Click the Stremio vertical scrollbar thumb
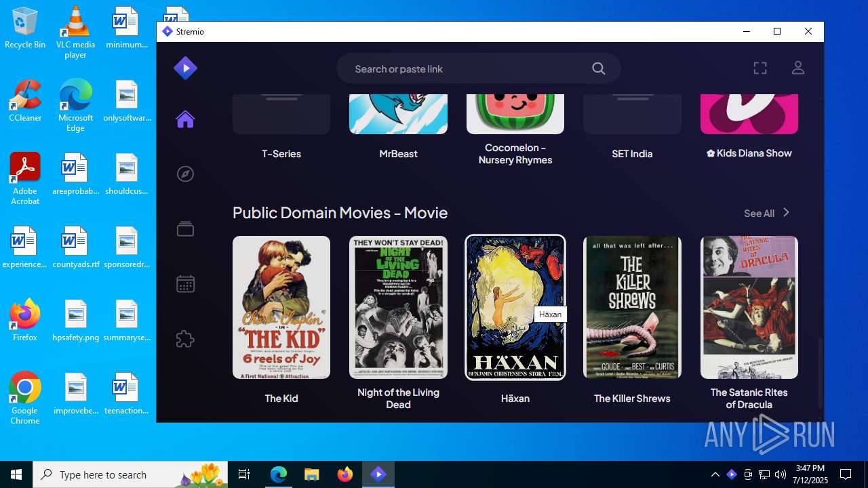 [820, 371]
